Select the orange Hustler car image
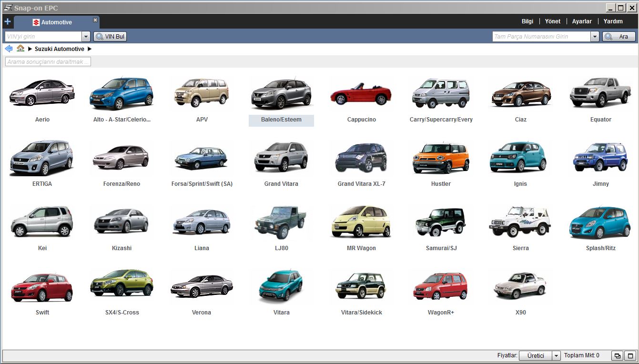The image size is (639, 364). [x=441, y=157]
